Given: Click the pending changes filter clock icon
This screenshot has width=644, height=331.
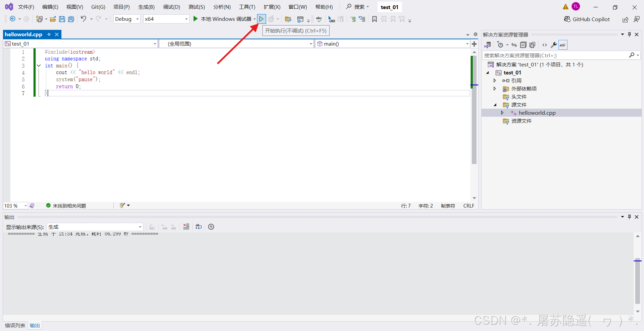Looking at the screenshot, I should tap(500, 45).
